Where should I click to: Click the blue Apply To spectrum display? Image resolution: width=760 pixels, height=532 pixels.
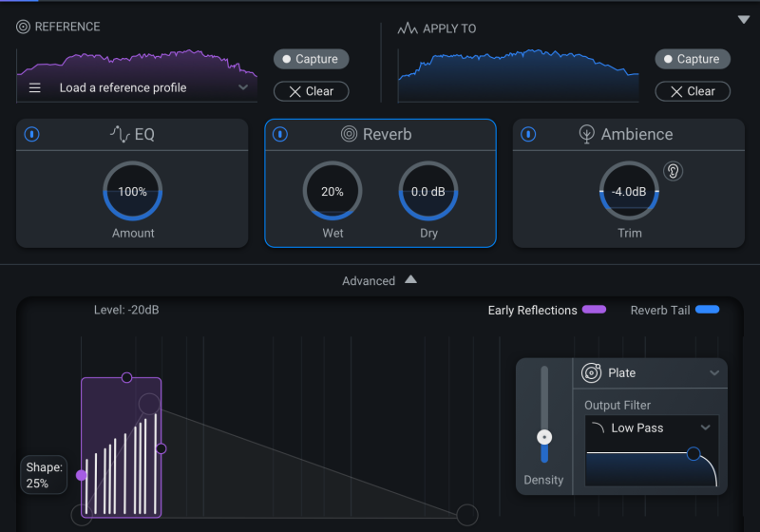[518, 76]
